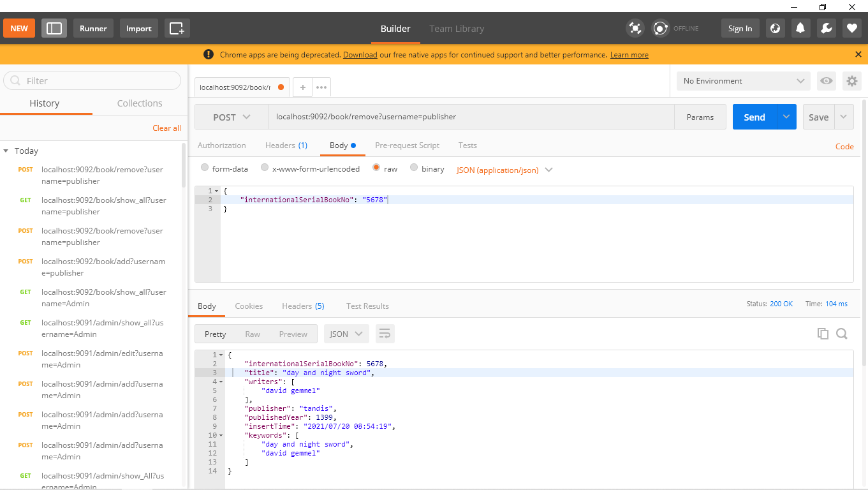Screen dimensions: 868x490
Task: Toggle line wrapping in the response viewer
Action: point(383,333)
